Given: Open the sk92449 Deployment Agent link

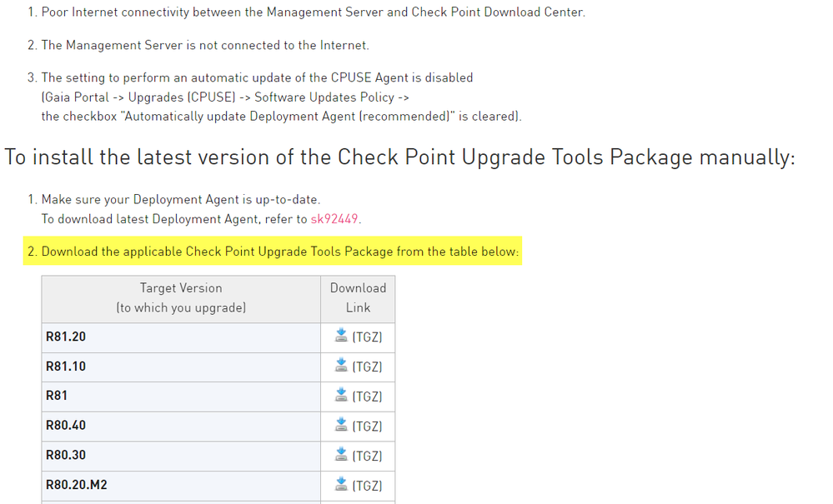Looking at the screenshot, I should [x=335, y=219].
